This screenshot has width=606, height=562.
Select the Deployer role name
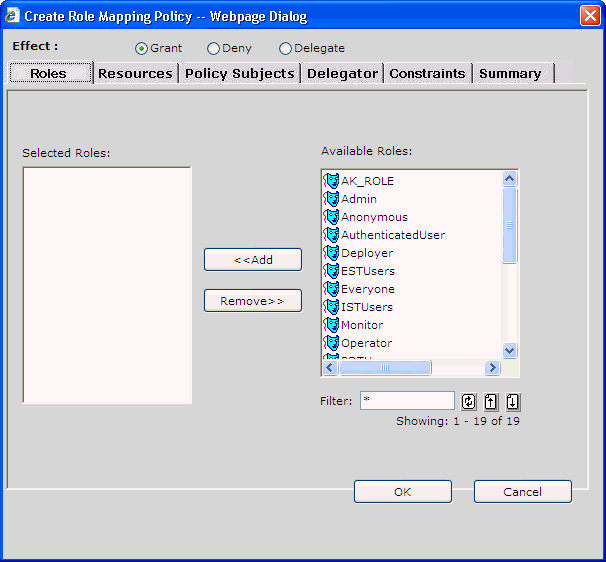click(x=367, y=253)
